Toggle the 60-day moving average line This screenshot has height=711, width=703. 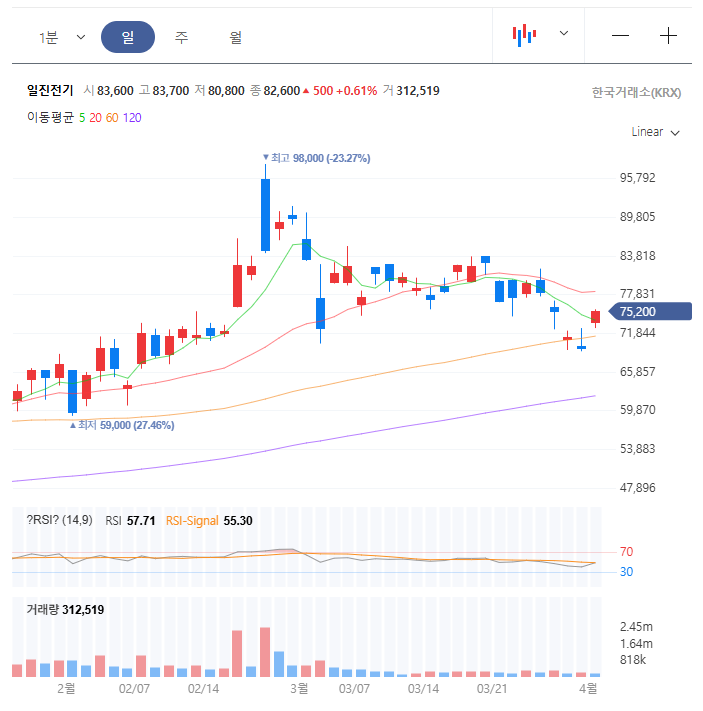(112, 118)
